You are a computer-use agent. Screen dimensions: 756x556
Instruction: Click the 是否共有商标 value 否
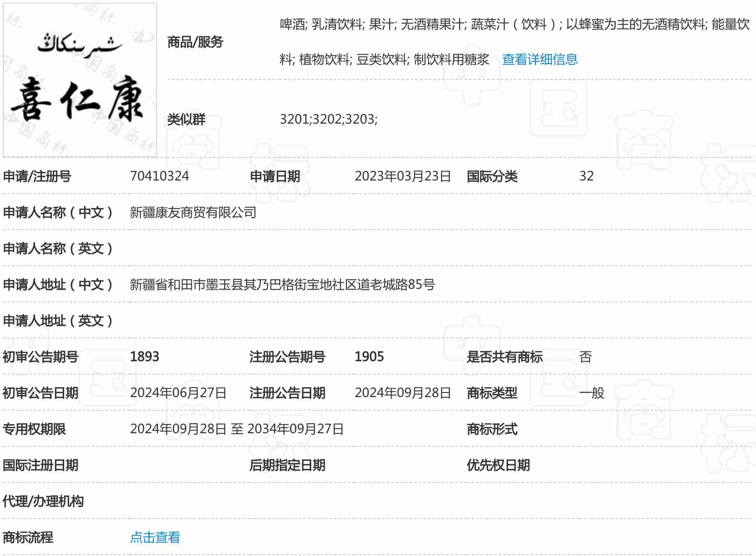[585, 357]
